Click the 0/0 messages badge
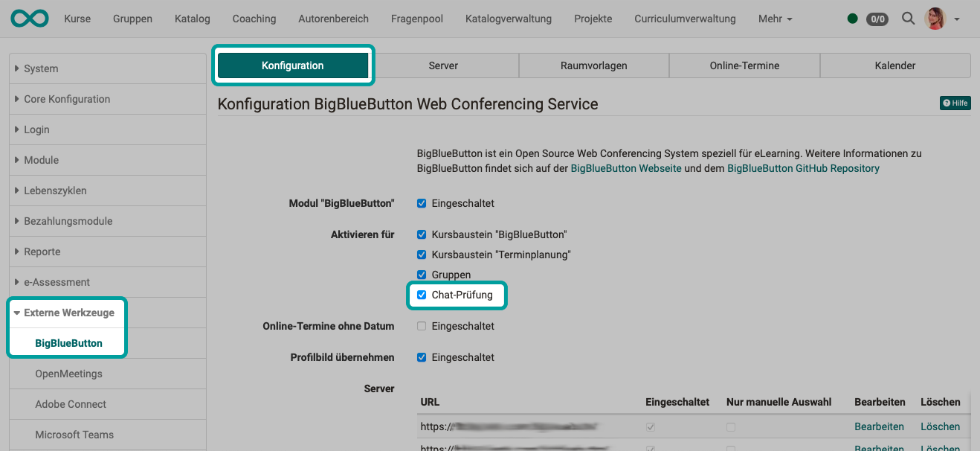 click(877, 19)
